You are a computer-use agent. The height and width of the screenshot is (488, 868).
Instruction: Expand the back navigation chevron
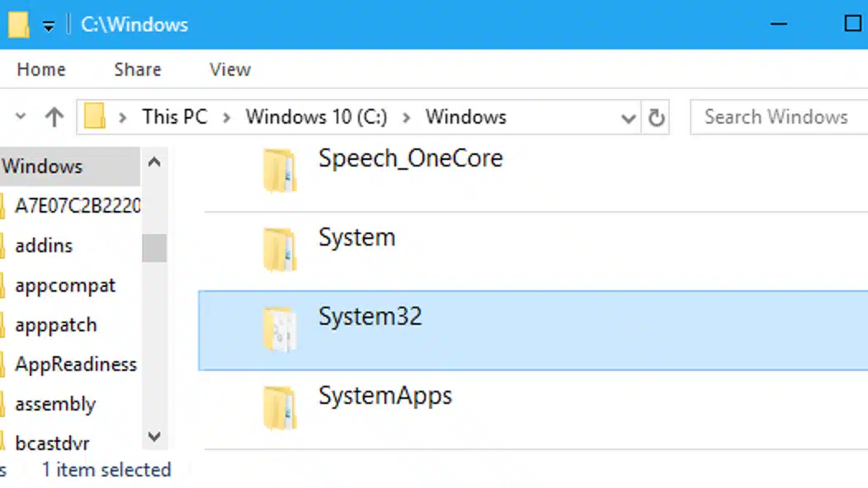tap(21, 117)
